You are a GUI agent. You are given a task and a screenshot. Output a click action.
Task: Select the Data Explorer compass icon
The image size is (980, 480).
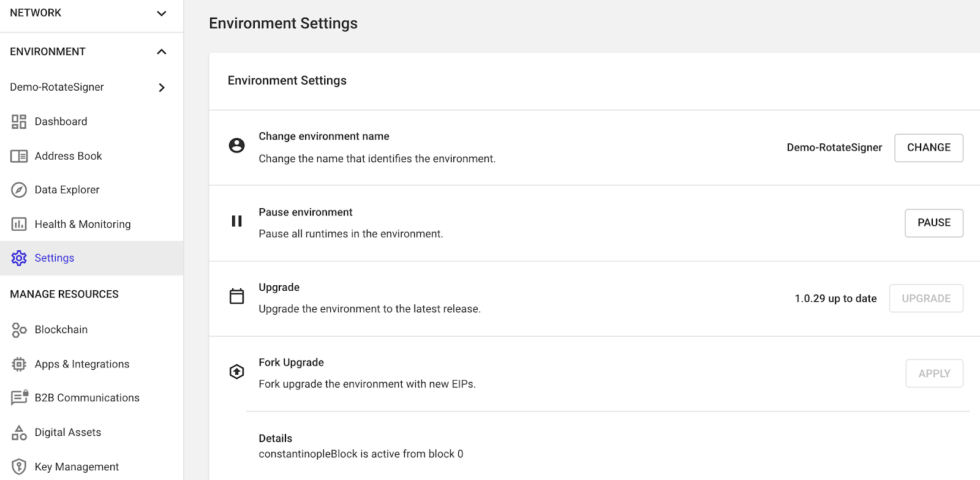pyautogui.click(x=19, y=190)
